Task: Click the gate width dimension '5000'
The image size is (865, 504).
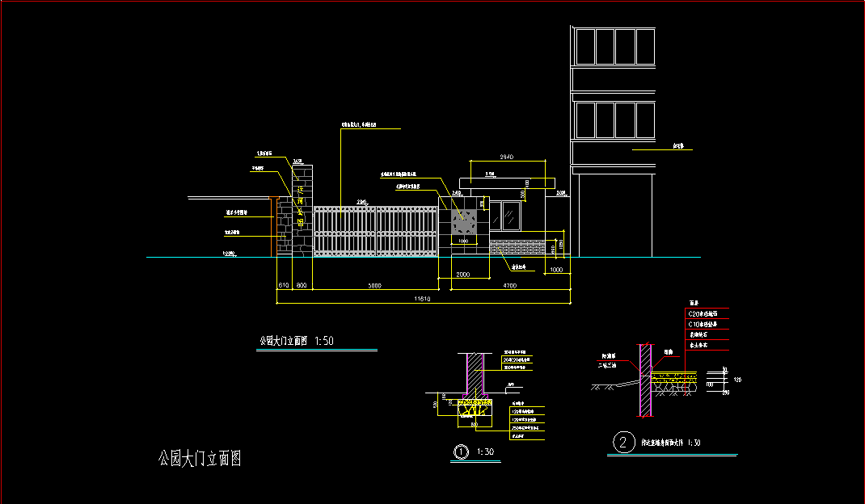Action: (x=374, y=286)
